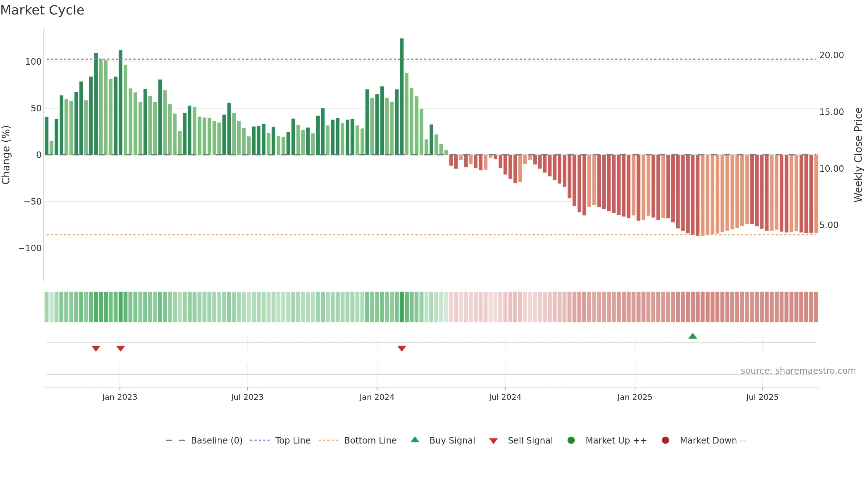Click the Jan 2024 x-axis label

(x=377, y=397)
